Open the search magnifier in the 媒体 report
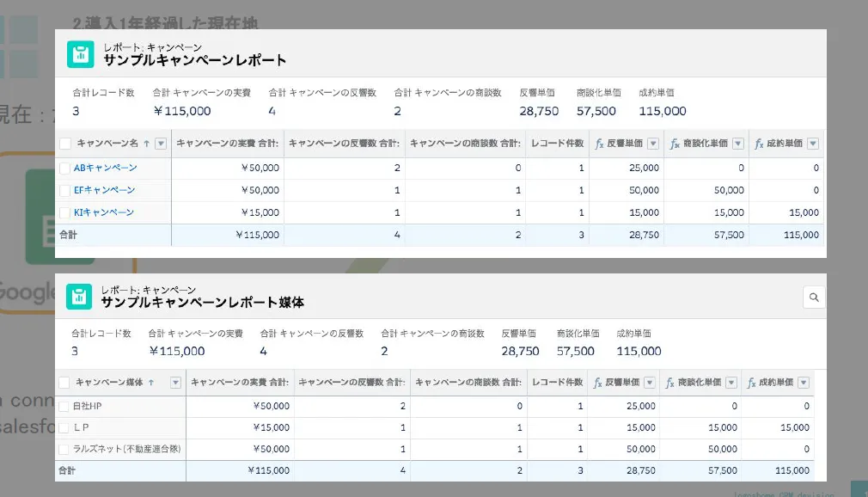Image resolution: width=868 pixels, height=497 pixels. [814, 297]
